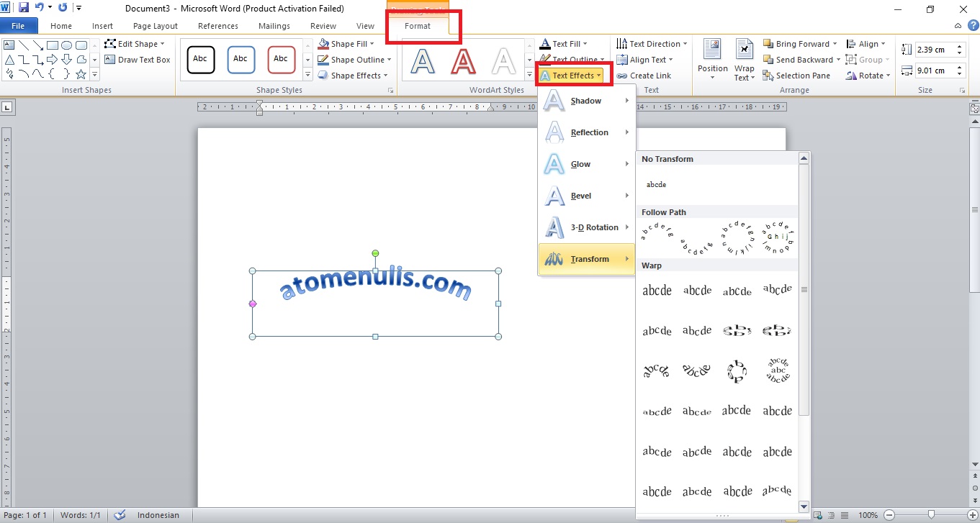Switch to the Insert tab
The height and width of the screenshot is (523, 980).
click(102, 26)
